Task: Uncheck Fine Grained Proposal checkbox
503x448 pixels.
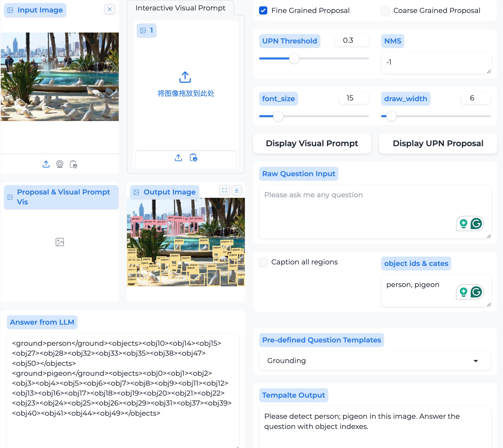Action: (x=263, y=10)
